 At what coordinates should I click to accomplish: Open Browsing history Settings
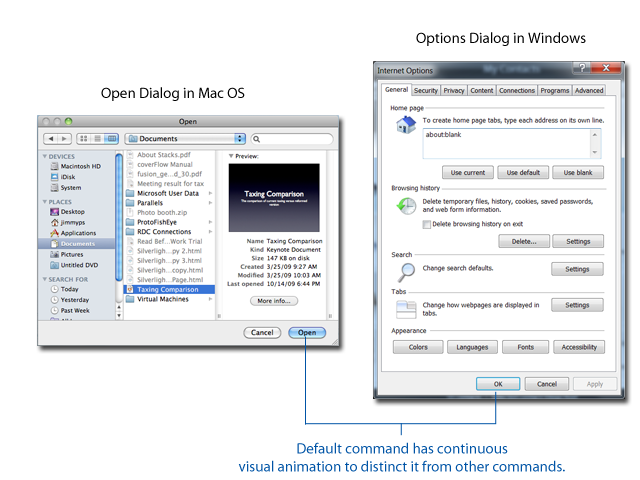pos(578,241)
